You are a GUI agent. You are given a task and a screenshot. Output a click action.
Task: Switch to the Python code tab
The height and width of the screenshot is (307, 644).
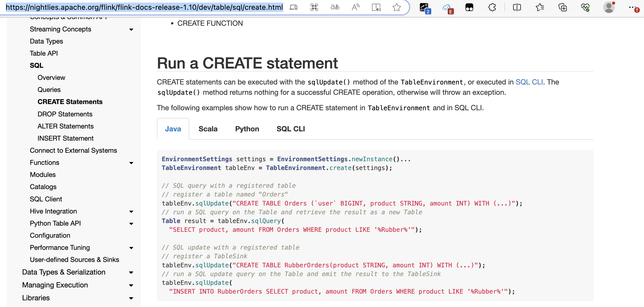[x=247, y=129]
